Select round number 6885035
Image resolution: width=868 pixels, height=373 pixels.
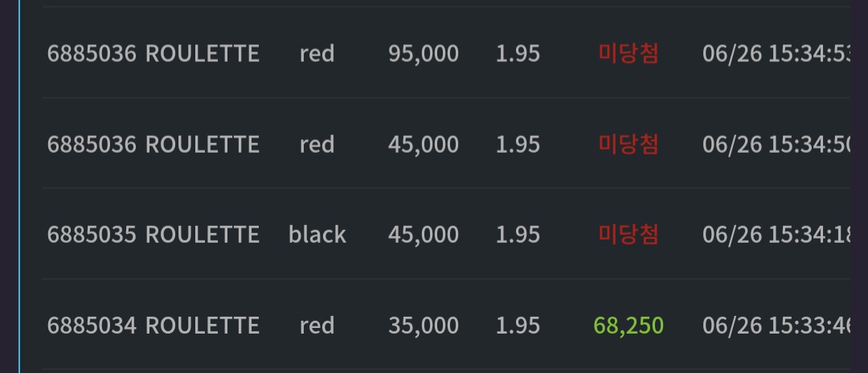92,234
